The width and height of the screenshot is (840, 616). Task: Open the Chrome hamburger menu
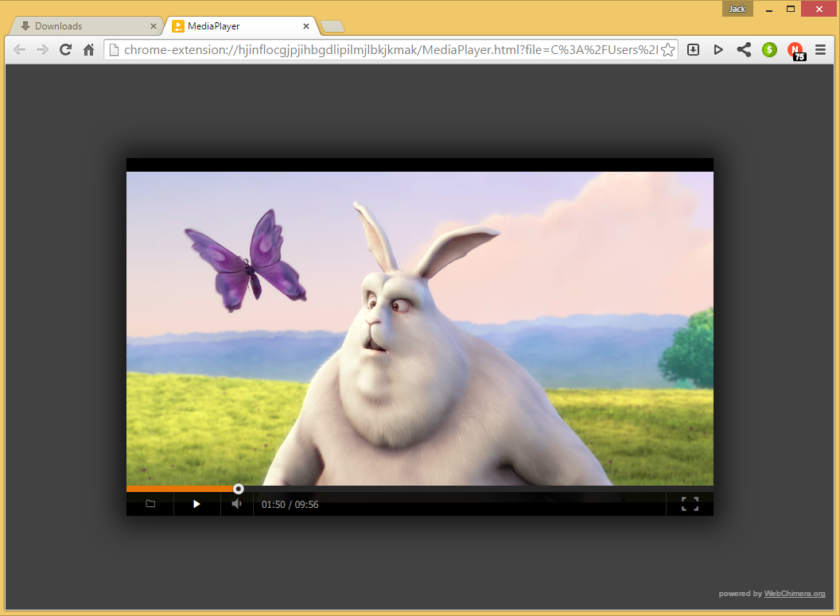(820, 50)
